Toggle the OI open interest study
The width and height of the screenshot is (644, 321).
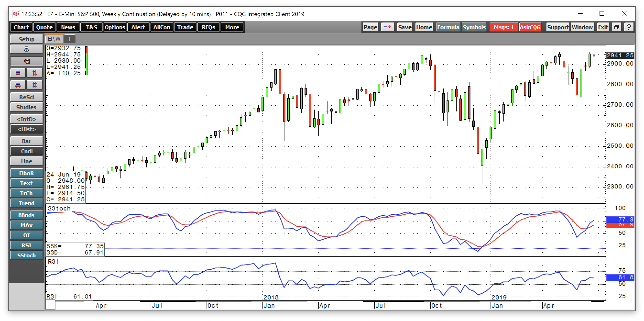point(26,235)
